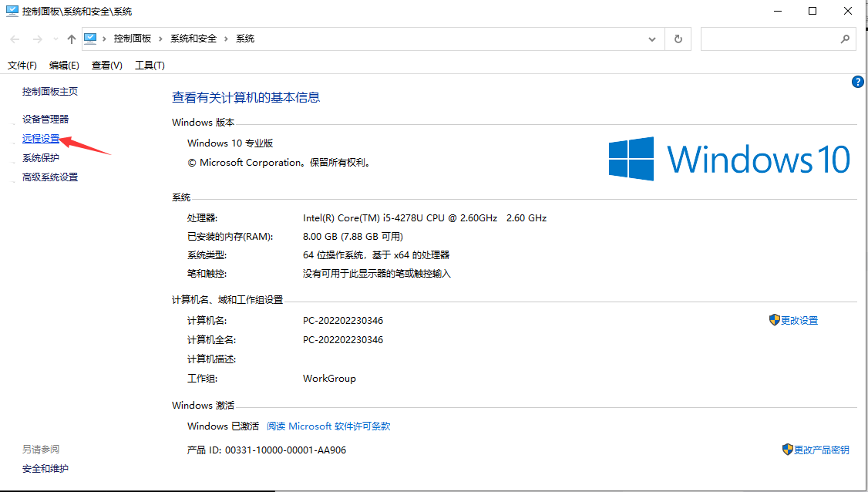This screenshot has width=868, height=492.
Task: Click the window title bar system icon
Action: click(12, 11)
